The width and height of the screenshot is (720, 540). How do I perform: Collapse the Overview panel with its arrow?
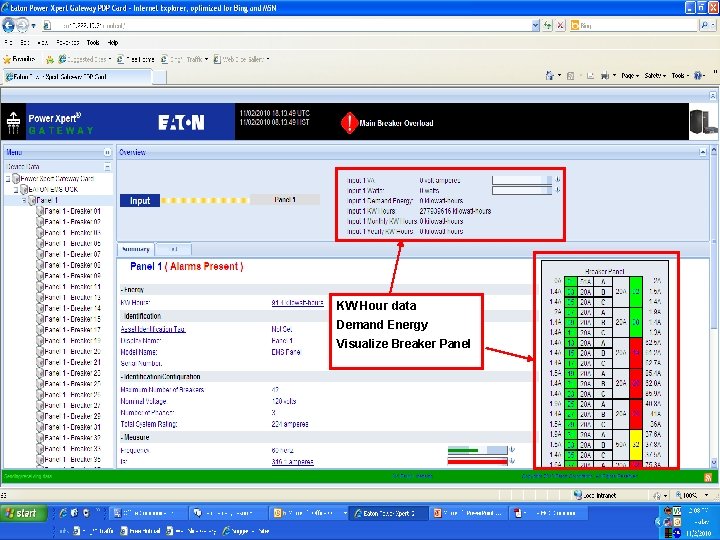point(703,152)
